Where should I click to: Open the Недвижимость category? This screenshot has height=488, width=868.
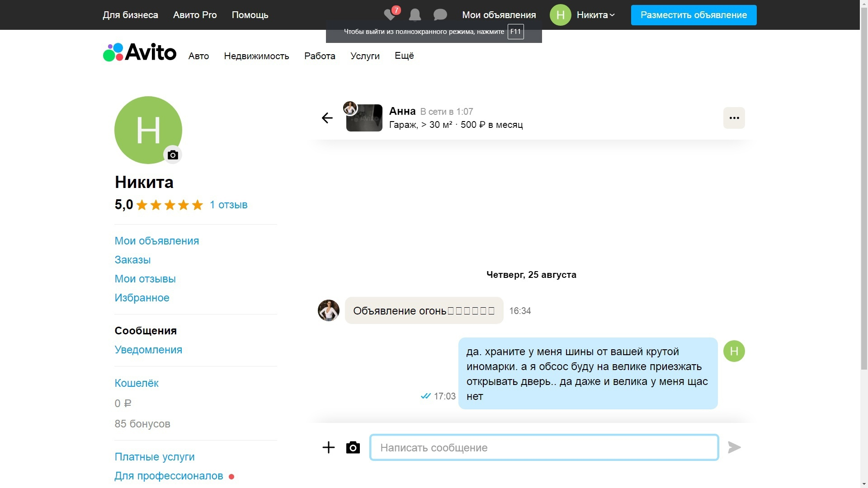pos(256,56)
